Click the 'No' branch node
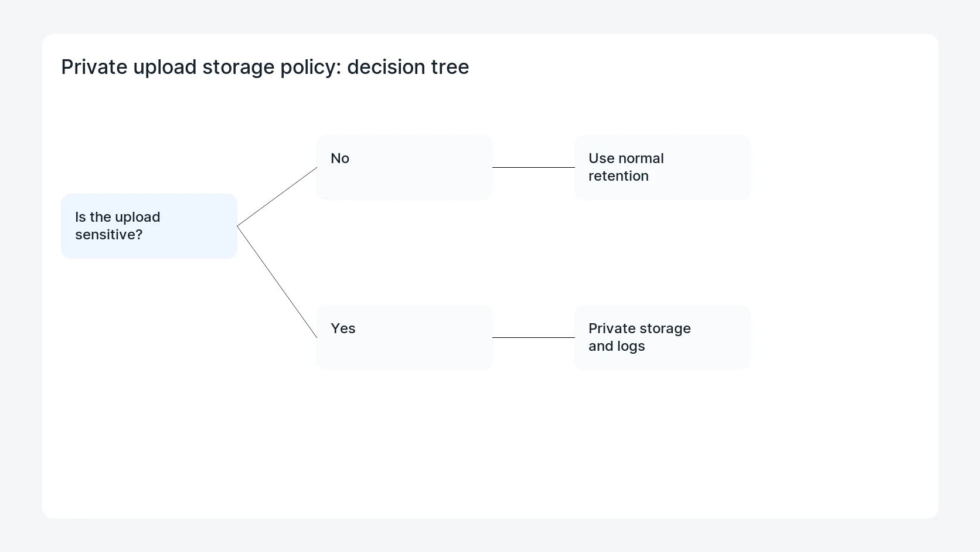This screenshot has width=980, height=552. pos(404,167)
